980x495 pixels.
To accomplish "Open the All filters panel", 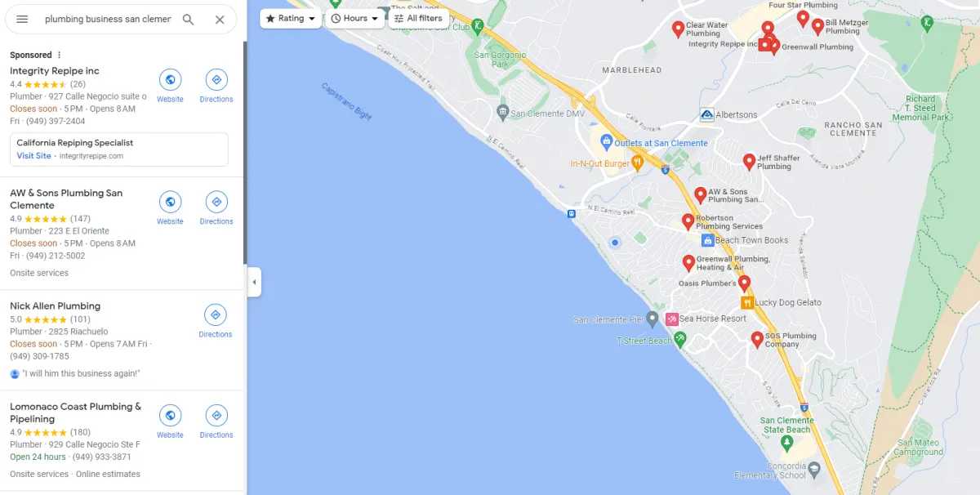I will (x=417, y=18).
